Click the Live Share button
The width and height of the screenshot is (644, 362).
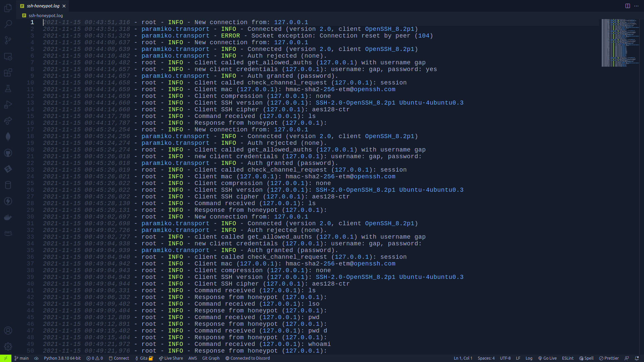pyautogui.click(x=171, y=358)
